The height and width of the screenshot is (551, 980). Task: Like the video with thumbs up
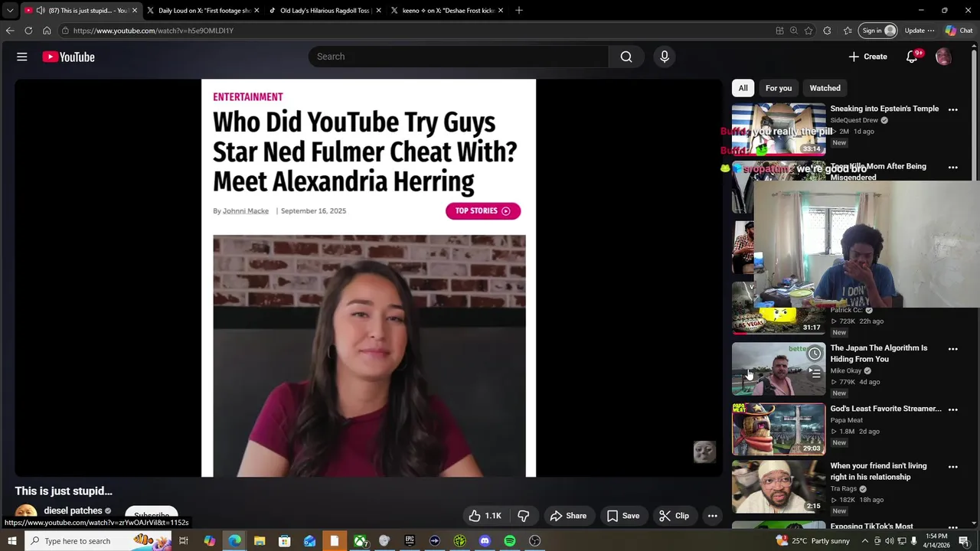tap(485, 516)
